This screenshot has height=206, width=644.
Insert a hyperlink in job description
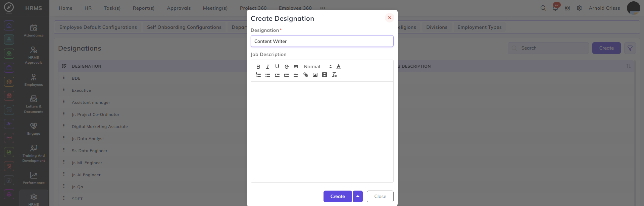306,75
